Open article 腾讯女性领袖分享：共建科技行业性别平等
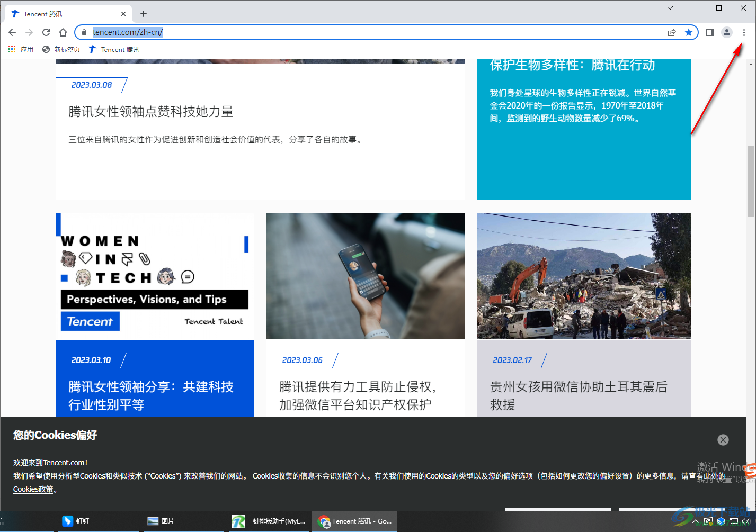 coord(151,396)
